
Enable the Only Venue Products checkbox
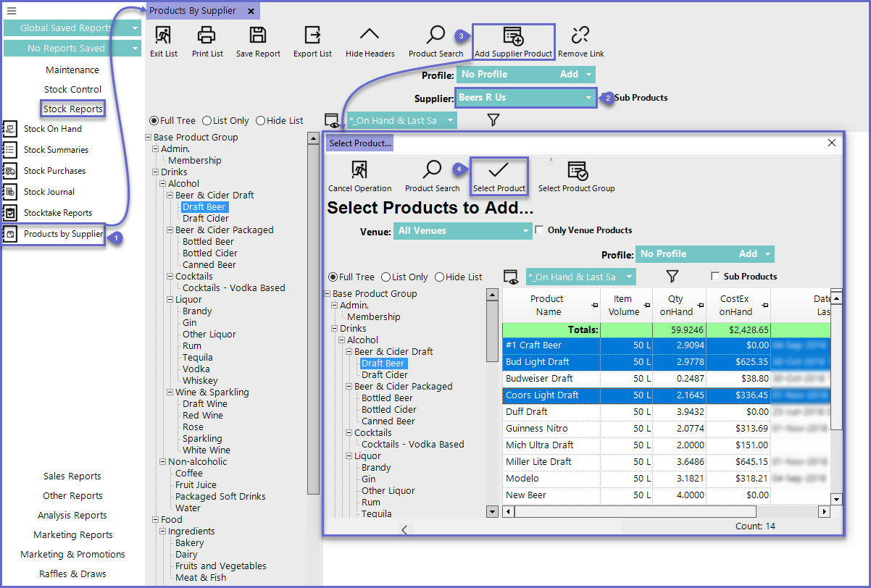tap(539, 230)
